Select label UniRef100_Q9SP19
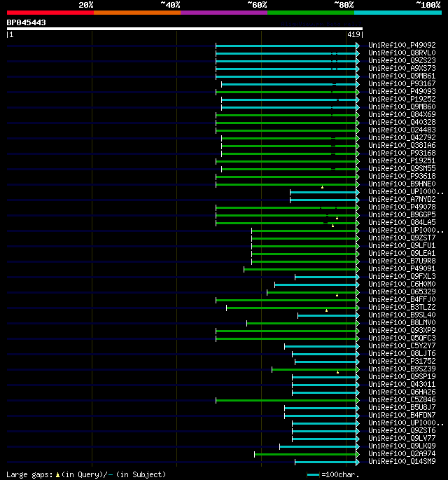448x480 pixels. coord(402,376)
